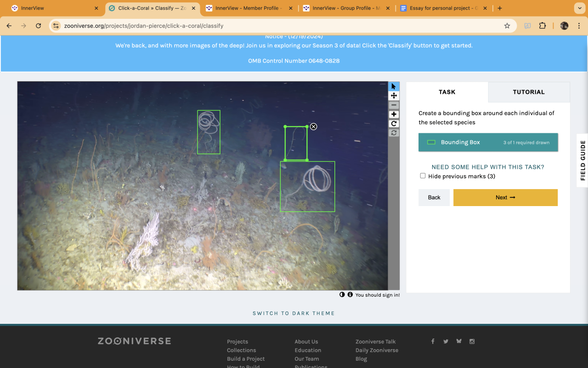The image size is (588, 368).
Task: Click 'You should sign in!' text
Action: 378,295
